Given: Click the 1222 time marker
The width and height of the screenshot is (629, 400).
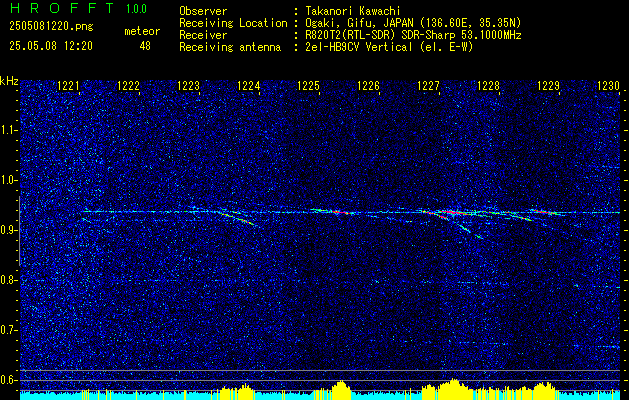Looking at the screenshot, I should (128, 86).
